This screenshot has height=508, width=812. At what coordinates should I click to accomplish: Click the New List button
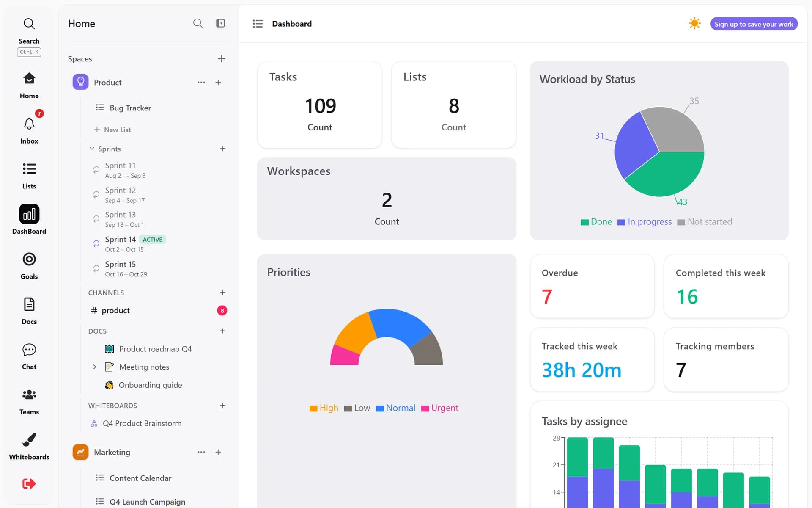click(112, 130)
